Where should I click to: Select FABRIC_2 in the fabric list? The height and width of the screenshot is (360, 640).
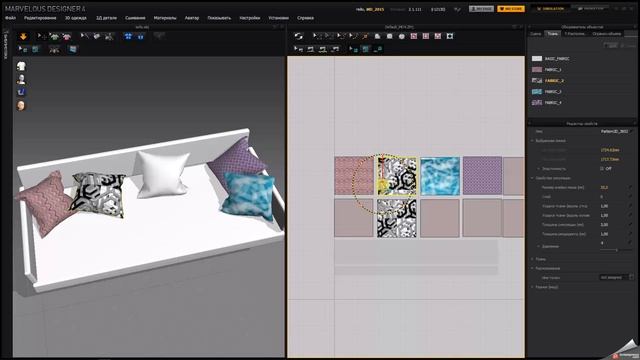point(553,81)
